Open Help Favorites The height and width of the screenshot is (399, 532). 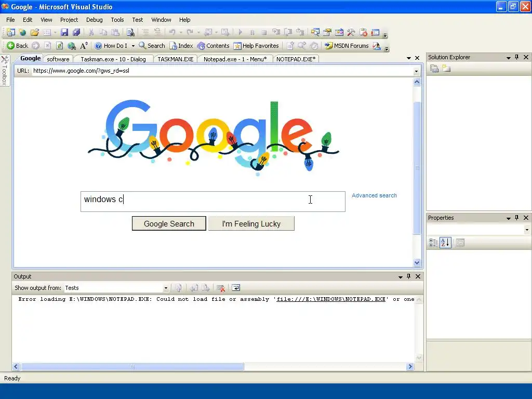click(x=256, y=46)
